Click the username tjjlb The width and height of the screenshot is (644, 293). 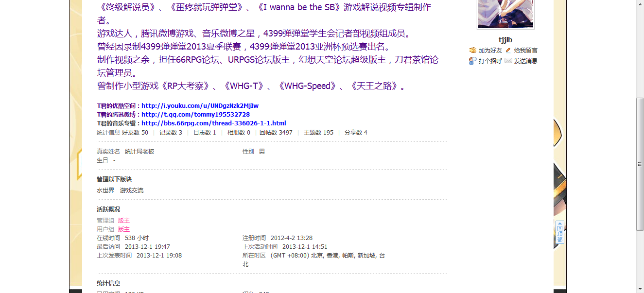tap(505, 40)
